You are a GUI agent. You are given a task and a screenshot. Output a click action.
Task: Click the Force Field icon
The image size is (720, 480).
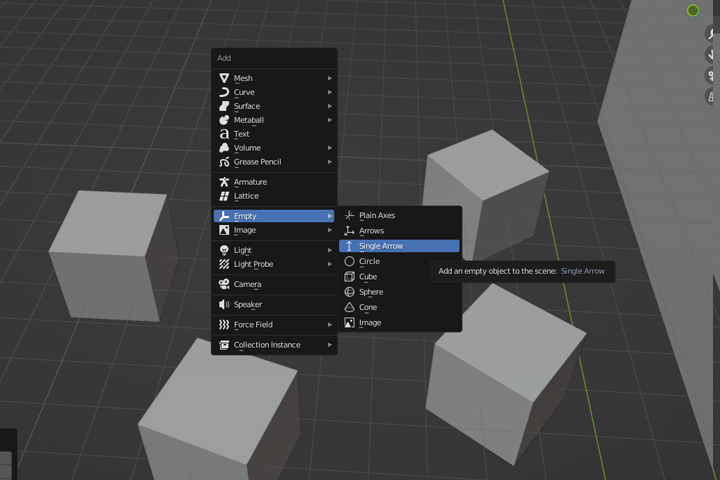224,325
